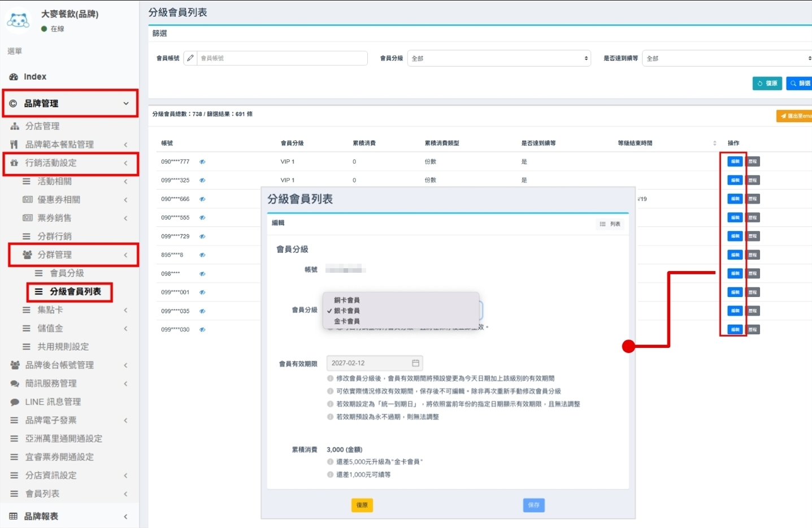
Task: Click the orange export button above table
Action: coord(796,116)
